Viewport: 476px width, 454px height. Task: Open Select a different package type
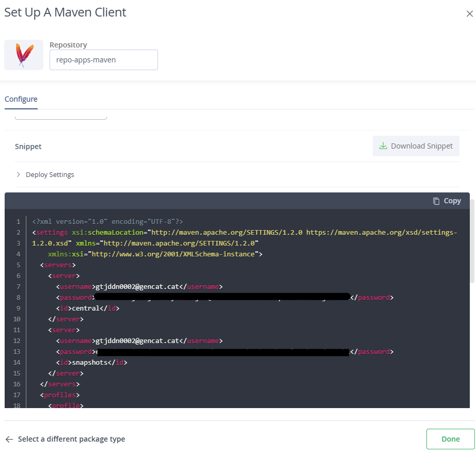(x=71, y=439)
